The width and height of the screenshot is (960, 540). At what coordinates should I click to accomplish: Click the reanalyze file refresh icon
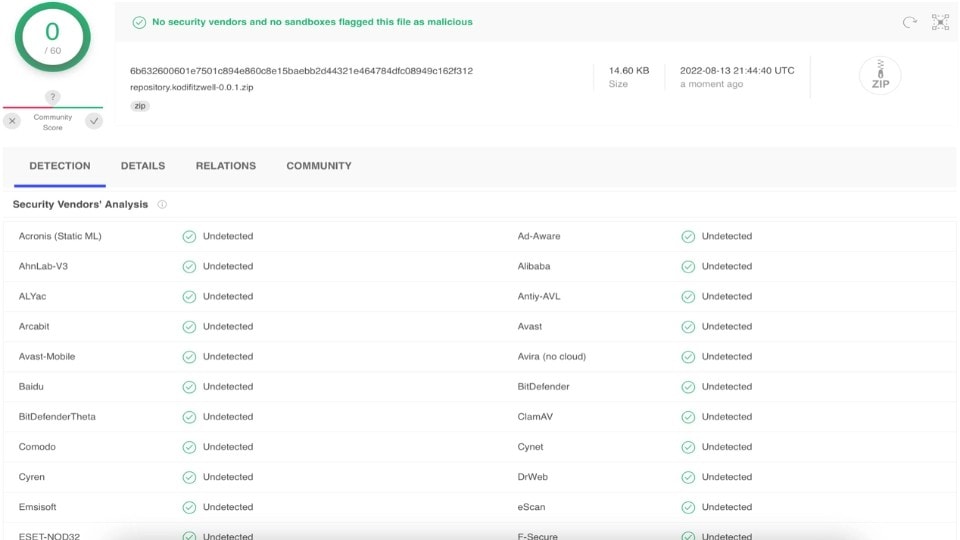(x=909, y=22)
